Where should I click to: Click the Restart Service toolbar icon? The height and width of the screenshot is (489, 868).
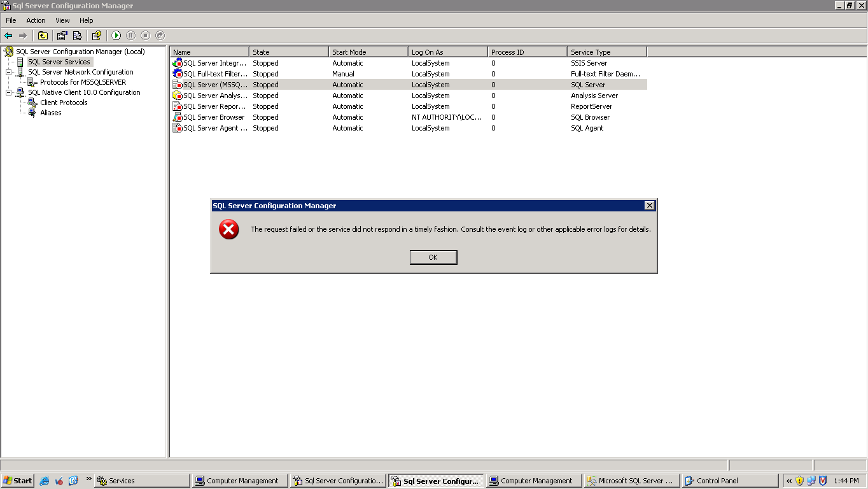(x=160, y=36)
